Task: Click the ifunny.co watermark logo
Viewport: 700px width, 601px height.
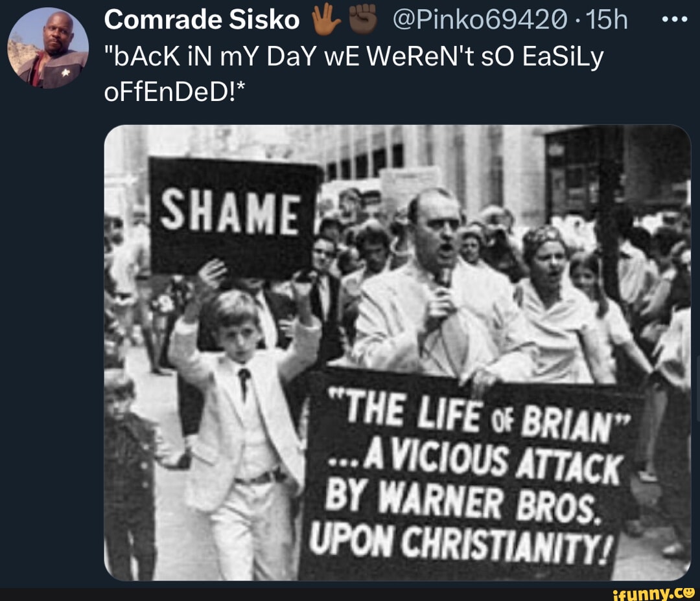Action: pyautogui.click(x=653, y=593)
